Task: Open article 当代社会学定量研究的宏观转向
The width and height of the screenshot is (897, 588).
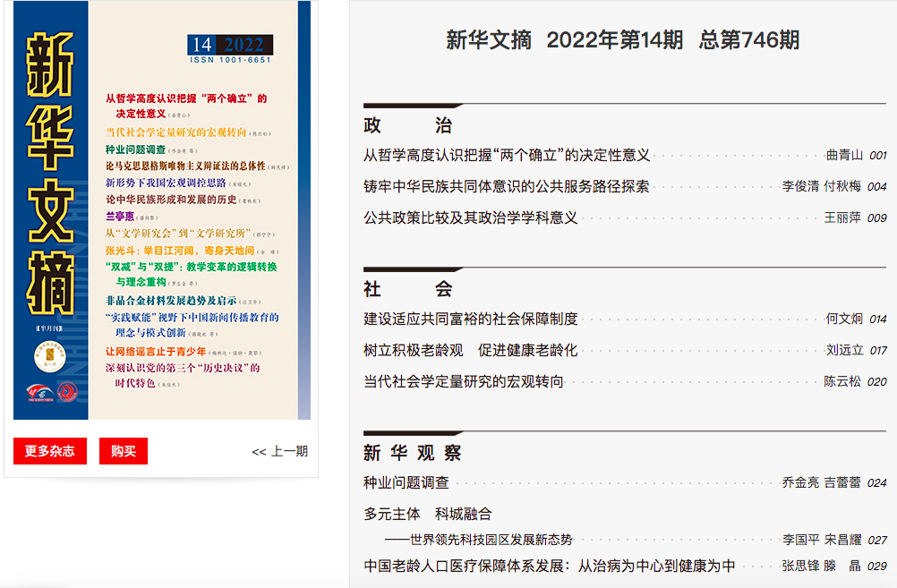Action: (x=464, y=381)
